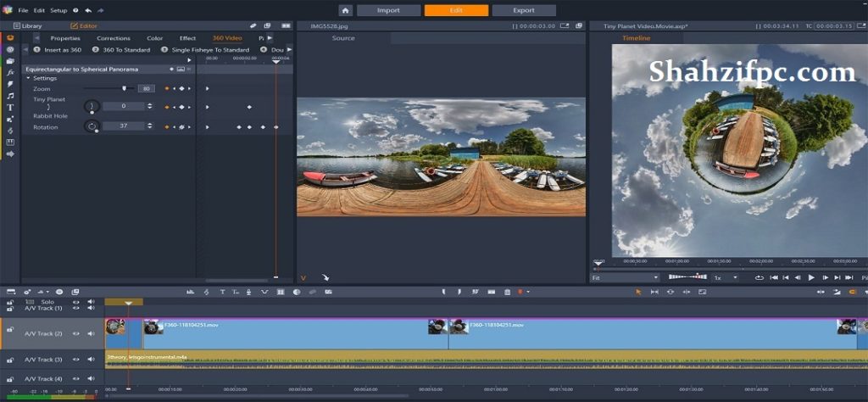
Task: Open the red marker dropdown arrow
Action: 527,292
